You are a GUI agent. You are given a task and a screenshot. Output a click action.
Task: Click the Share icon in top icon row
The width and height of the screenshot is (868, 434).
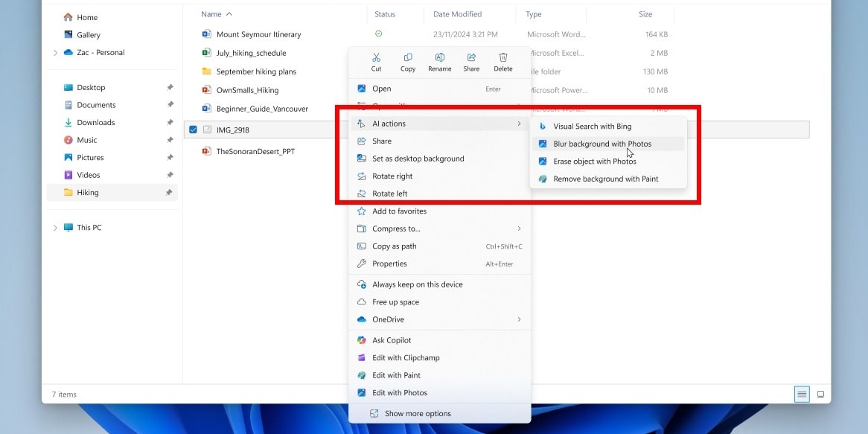point(471,58)
